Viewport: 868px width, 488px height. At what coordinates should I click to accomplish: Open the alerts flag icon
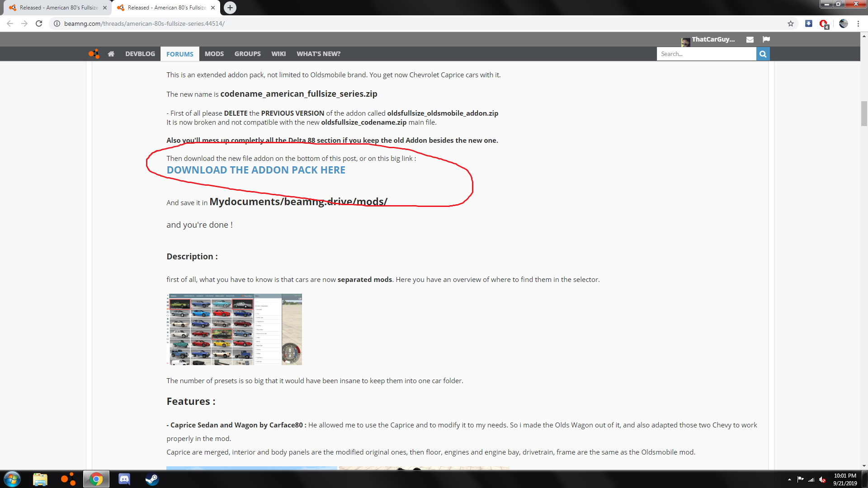point(766,39)
